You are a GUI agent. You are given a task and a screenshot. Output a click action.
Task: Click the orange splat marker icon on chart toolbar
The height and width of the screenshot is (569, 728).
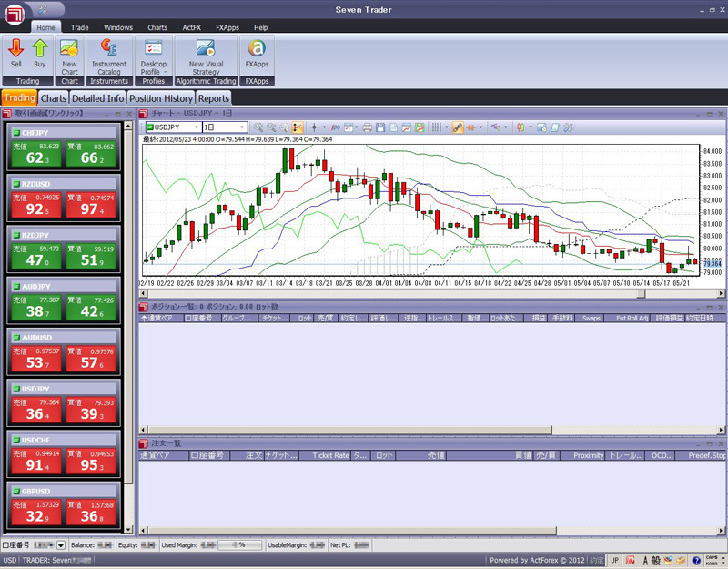[x=470, y=127]
